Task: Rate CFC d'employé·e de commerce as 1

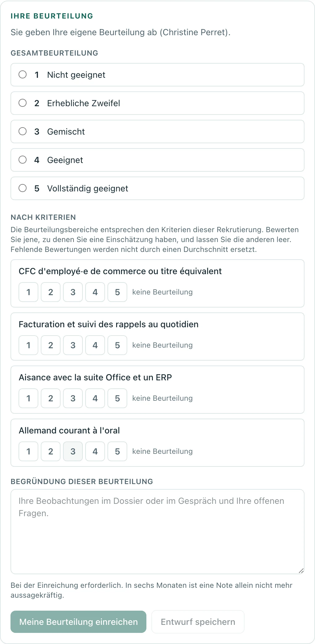Action: (x=28, y=292)
